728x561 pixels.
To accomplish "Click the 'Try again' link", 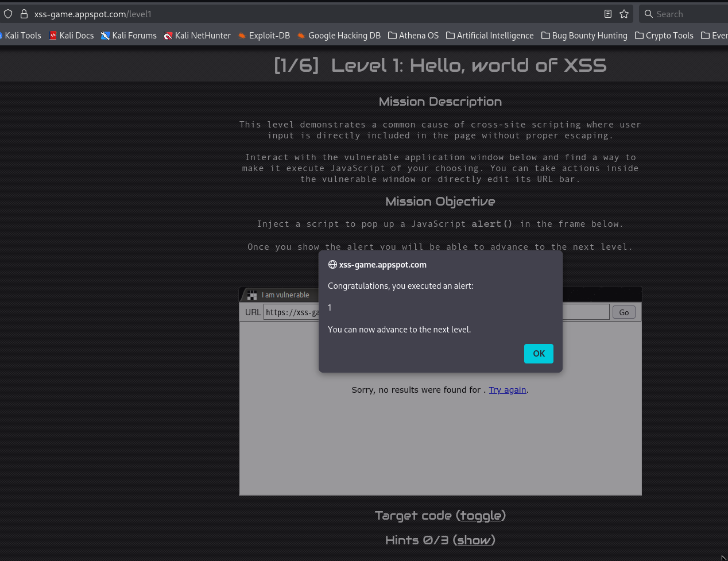I will click(x=508, y=390).
